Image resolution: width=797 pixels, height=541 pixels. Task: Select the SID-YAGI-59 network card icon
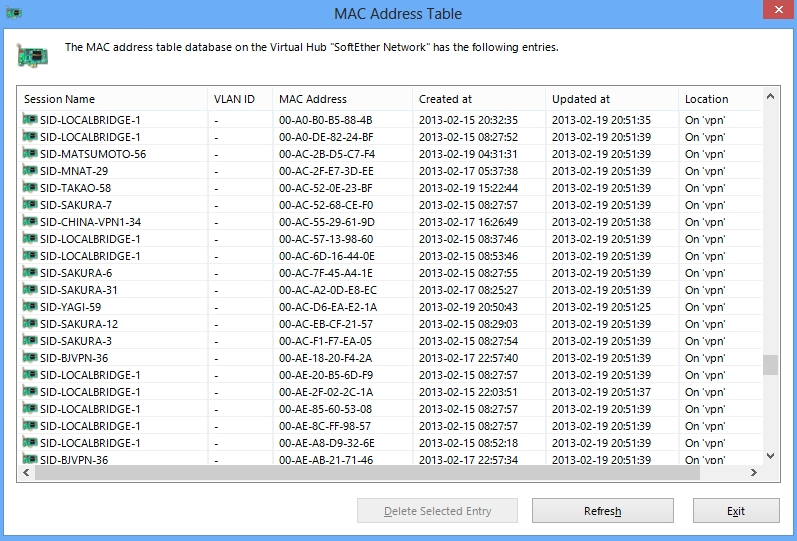29,307
